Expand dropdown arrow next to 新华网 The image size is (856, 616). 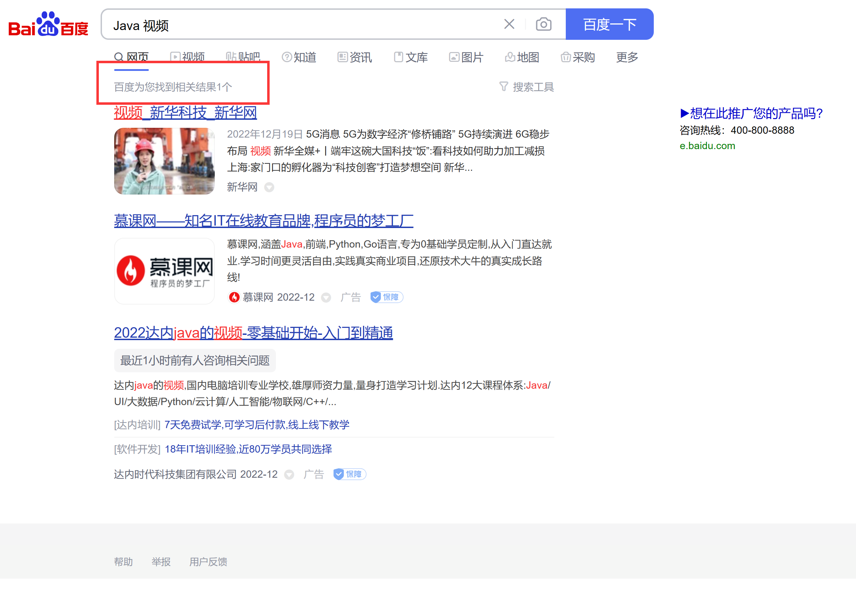[x=269, y=187]
